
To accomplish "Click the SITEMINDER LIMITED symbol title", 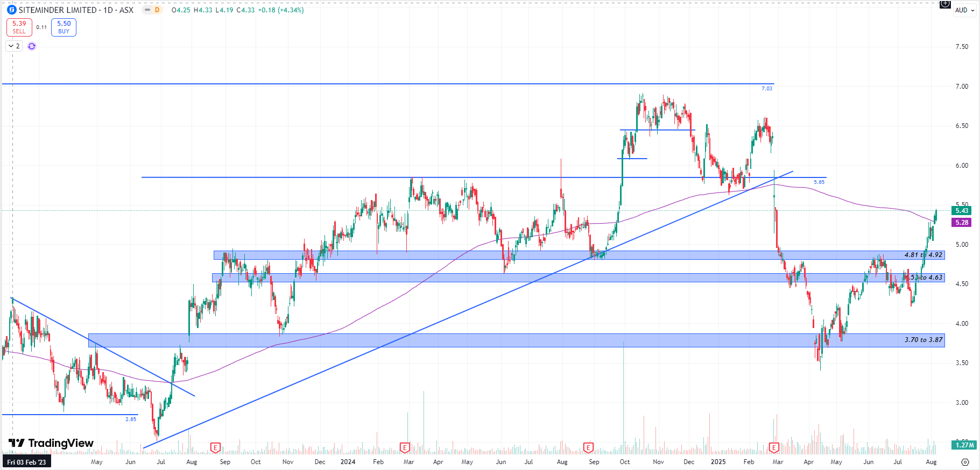I will click(58, 10).
